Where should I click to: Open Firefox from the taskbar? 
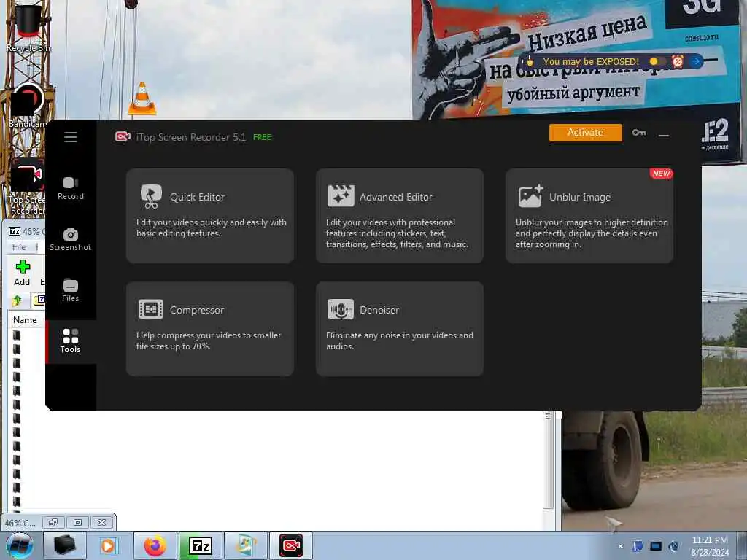tap(155, 545)
